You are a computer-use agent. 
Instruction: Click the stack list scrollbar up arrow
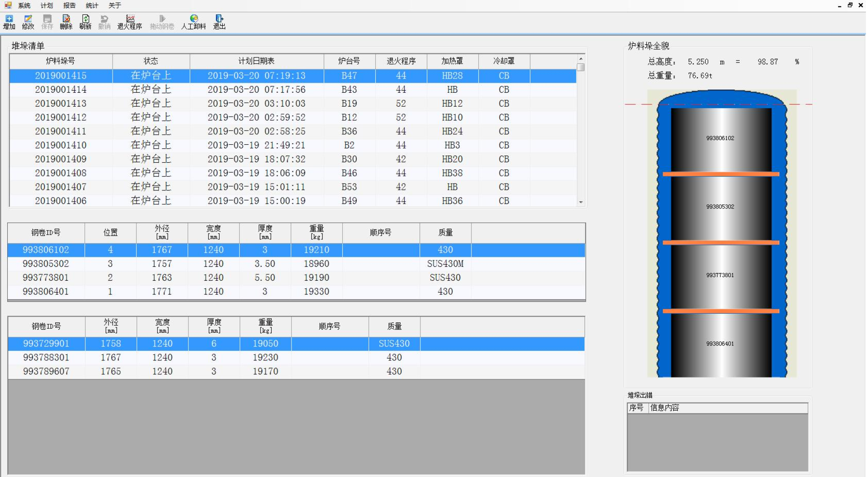pyautogui.click(x=581, y=58)
